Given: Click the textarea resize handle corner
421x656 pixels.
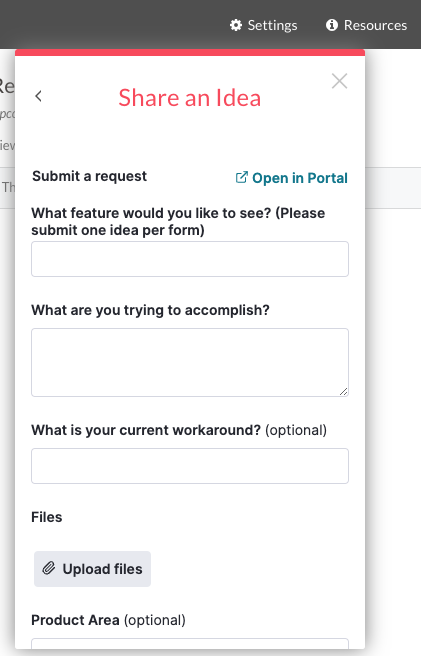Looking at the screenshot, I should tap(343, 392).
